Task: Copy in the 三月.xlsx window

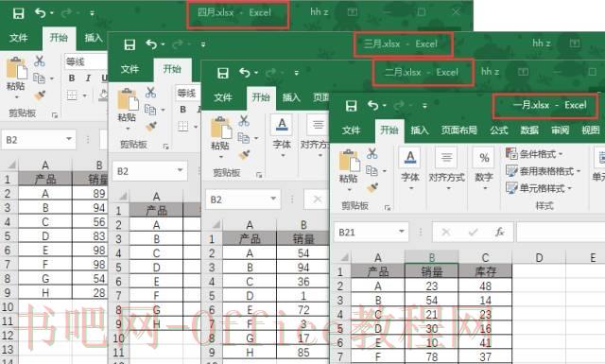Action: tap(150, 110)
